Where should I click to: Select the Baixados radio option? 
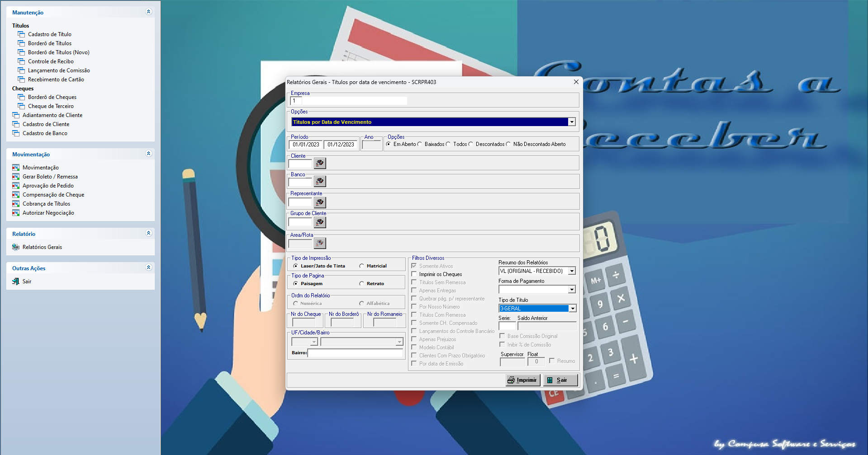click(420, 144)
